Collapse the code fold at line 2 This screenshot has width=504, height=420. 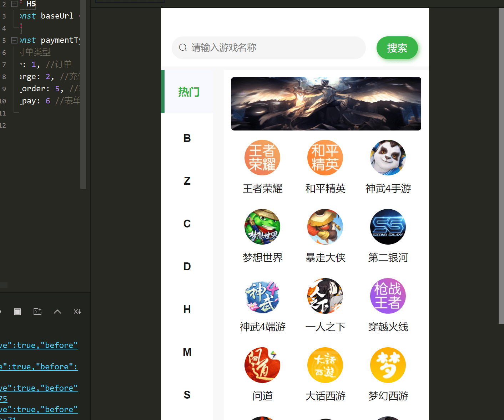tap(14, 4)
